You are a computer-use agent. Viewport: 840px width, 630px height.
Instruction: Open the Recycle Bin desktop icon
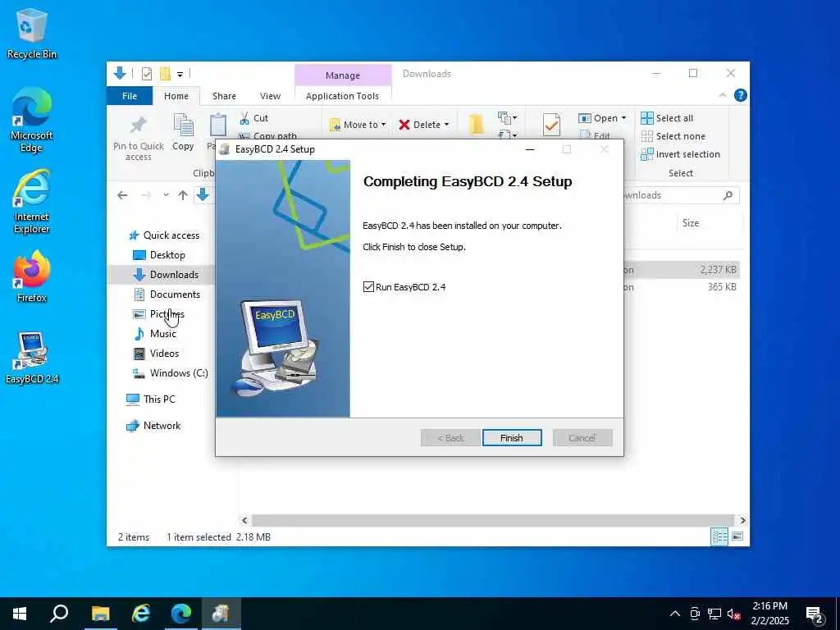(x=31, y=34)
